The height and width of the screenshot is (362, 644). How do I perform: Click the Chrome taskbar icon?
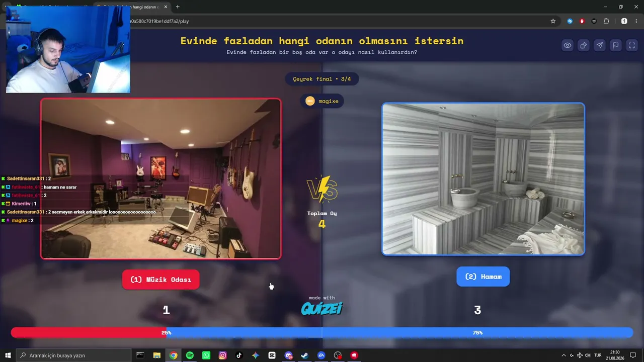pos(173,355)
